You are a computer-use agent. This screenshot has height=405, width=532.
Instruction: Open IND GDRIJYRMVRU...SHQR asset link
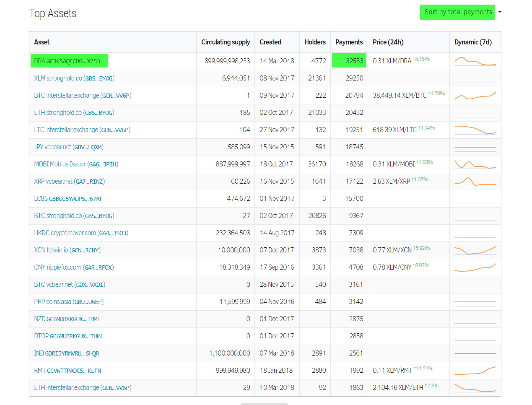(x=67, y=353)
